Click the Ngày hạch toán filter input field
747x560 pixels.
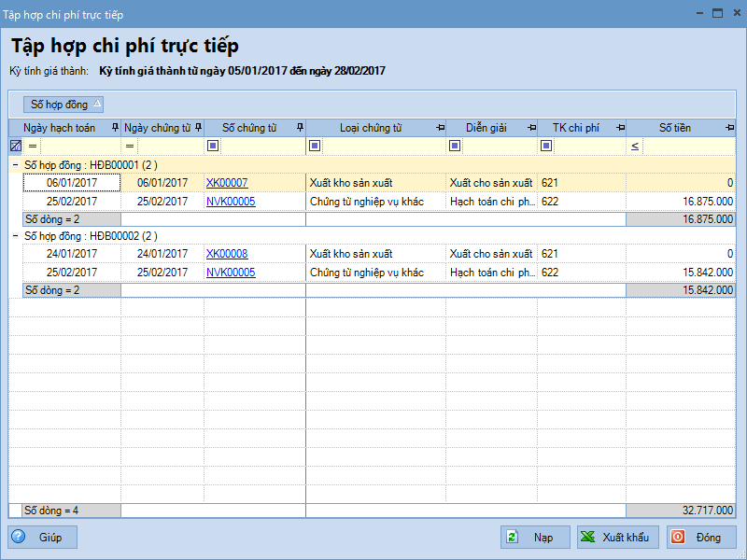coord(79,146)
